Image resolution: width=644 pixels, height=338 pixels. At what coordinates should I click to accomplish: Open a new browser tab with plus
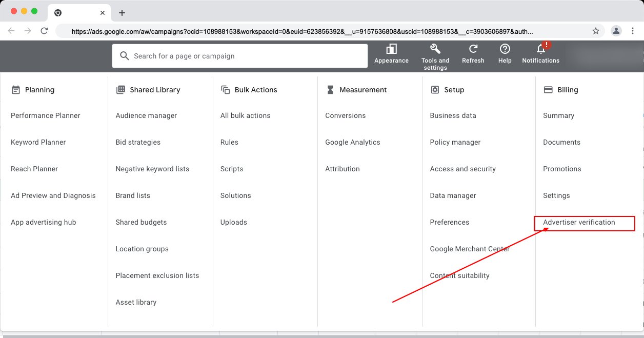click(x=122, y=13)
